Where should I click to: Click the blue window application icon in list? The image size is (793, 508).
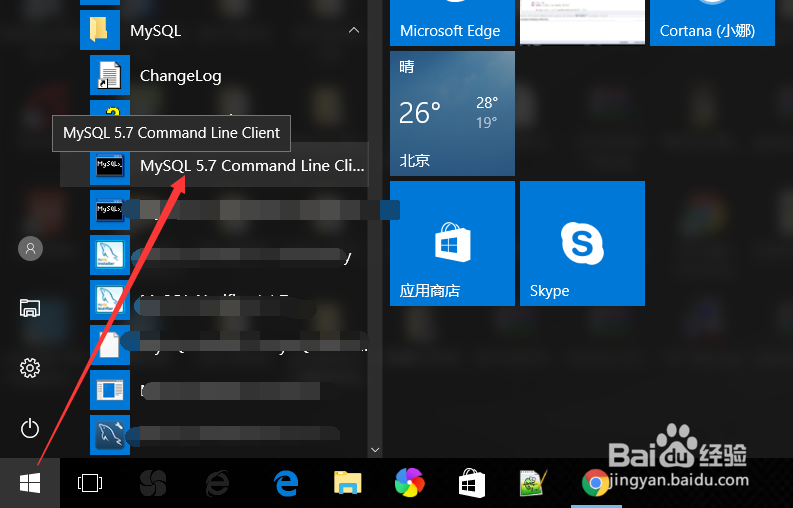(x=110, y=390)
